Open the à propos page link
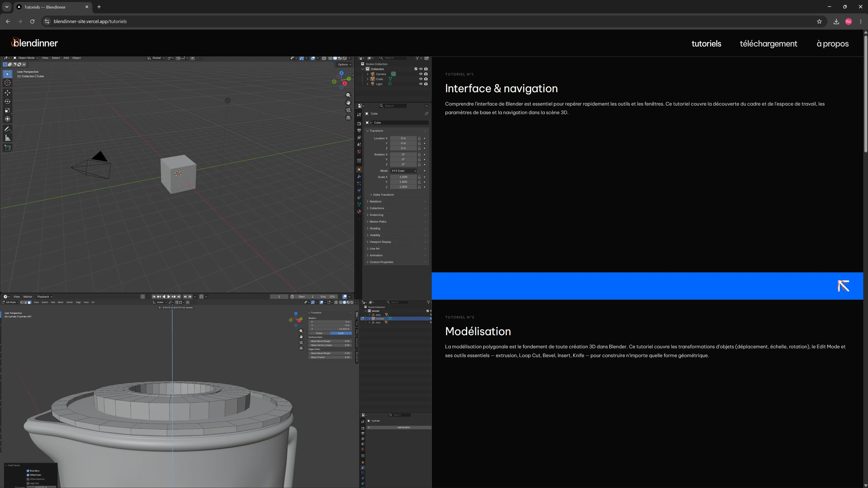 (832, 43)
